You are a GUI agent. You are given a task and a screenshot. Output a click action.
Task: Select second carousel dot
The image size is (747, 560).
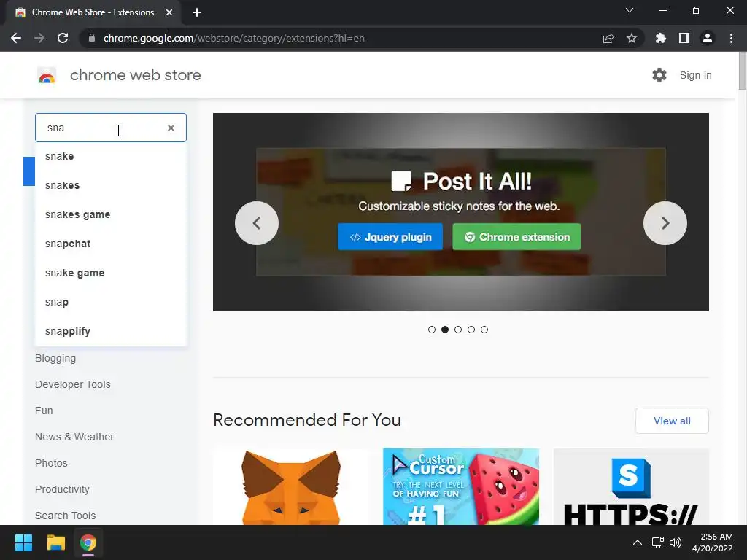445,330
